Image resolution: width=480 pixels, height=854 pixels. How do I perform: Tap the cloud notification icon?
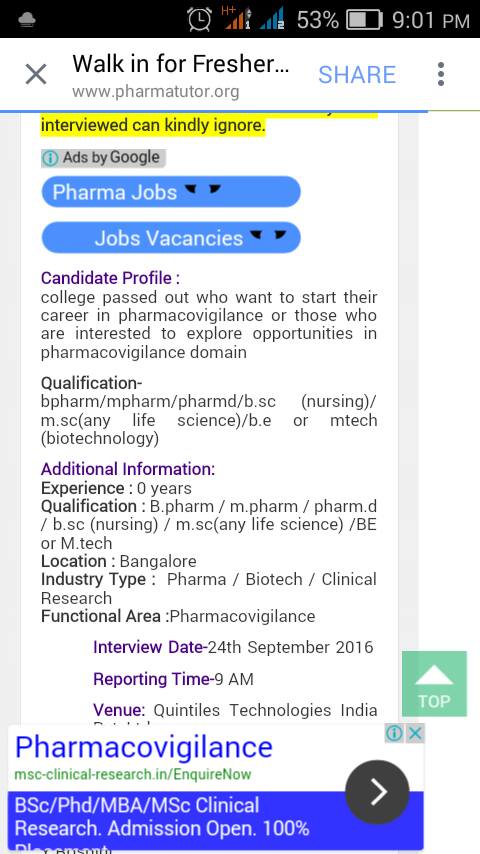coord(27,20)
